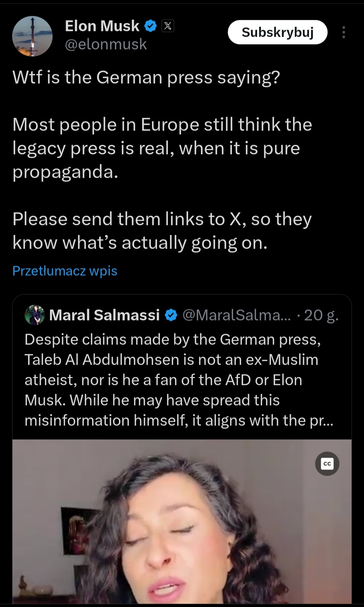Open Maral Salmassi's small avatar

click(35, 315)
